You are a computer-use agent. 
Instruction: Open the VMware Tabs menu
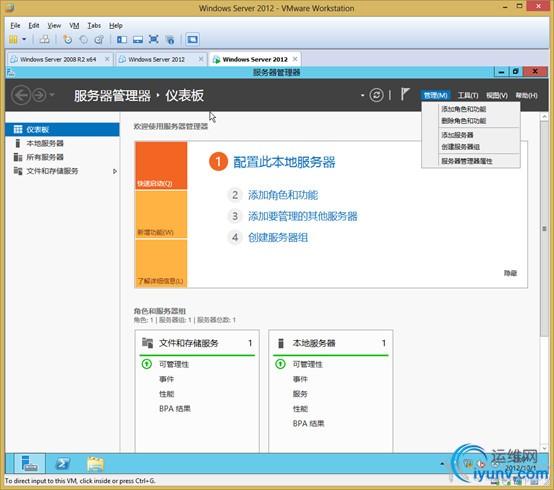pos(94,25)
